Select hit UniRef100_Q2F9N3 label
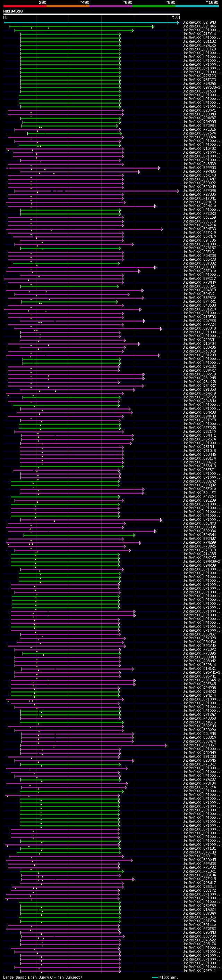The width and height of the screenshot is (222, 980). click(x=199, y=23)
